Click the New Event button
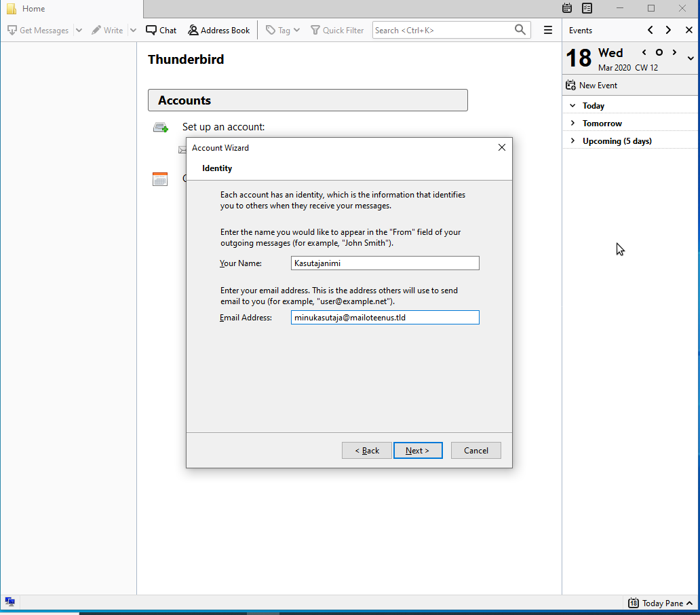 [x=591, y=86]
